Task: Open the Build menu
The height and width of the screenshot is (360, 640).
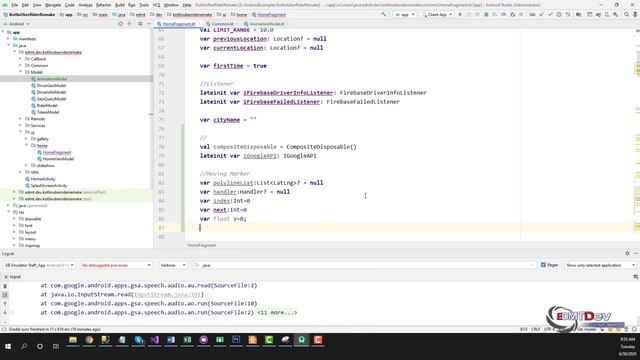Action: coord(120,5)
